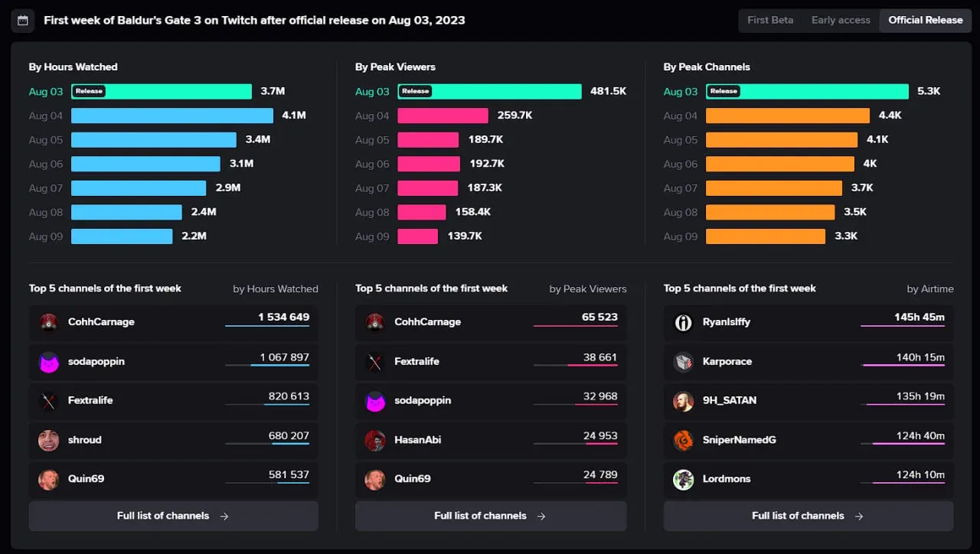Switch to the Early access tab
980x554 pixels.
841,20
